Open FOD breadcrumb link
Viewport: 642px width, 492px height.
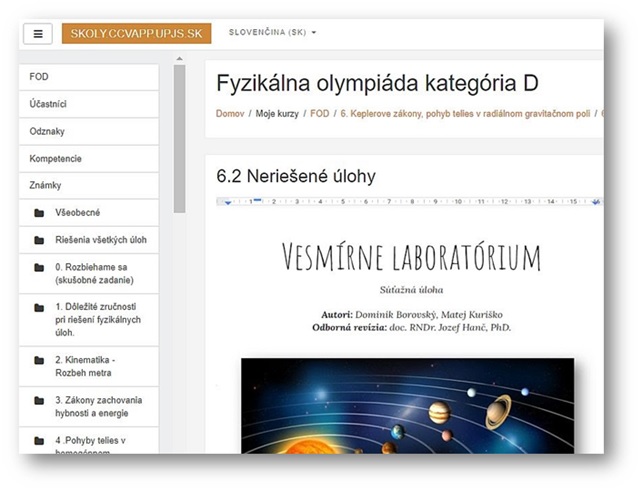[320, 114]
